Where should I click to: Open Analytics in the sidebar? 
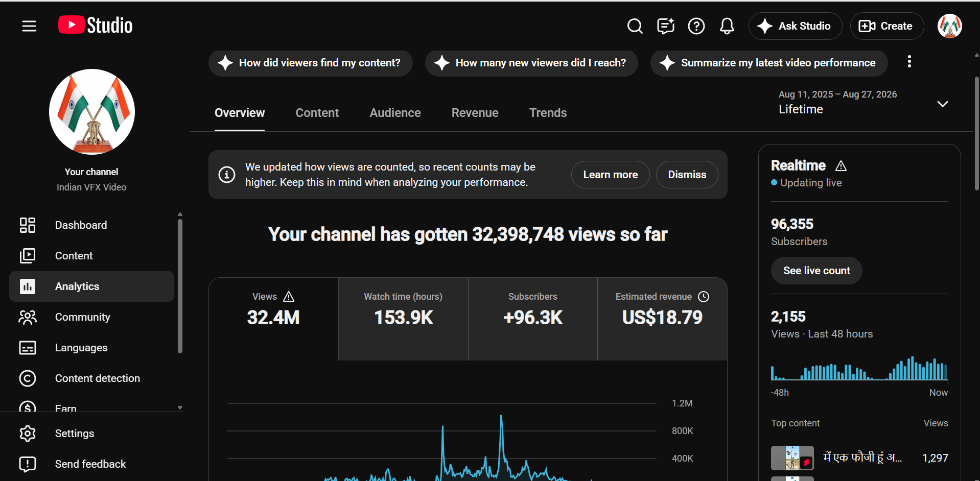click(x=92, y=286)
